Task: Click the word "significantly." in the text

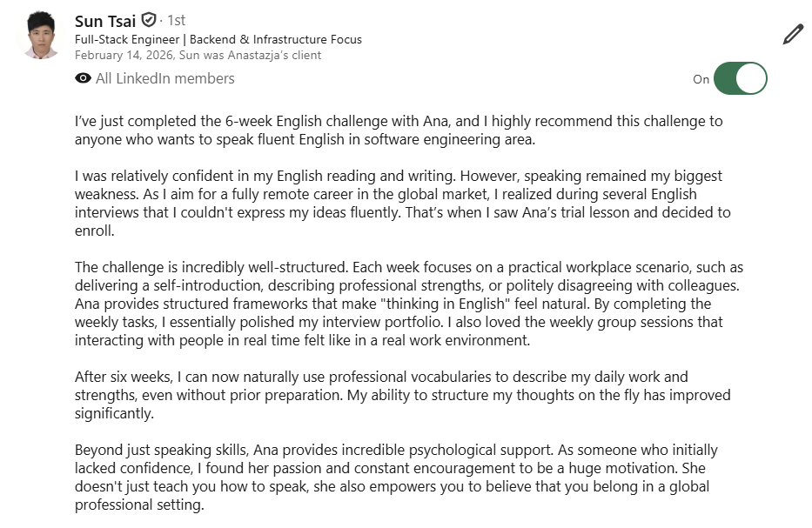Action: coord(114,413)
